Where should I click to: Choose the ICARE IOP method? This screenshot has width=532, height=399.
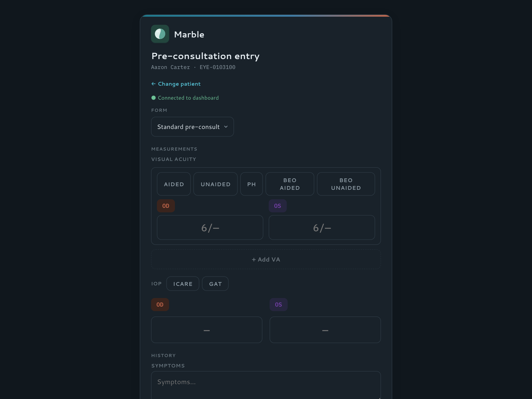pos(183,284)
